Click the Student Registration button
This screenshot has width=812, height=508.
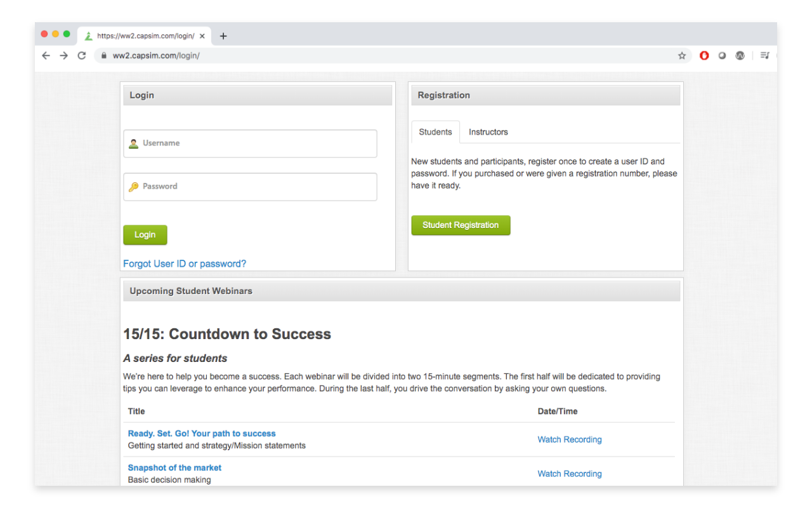click(x=461, y=225)
